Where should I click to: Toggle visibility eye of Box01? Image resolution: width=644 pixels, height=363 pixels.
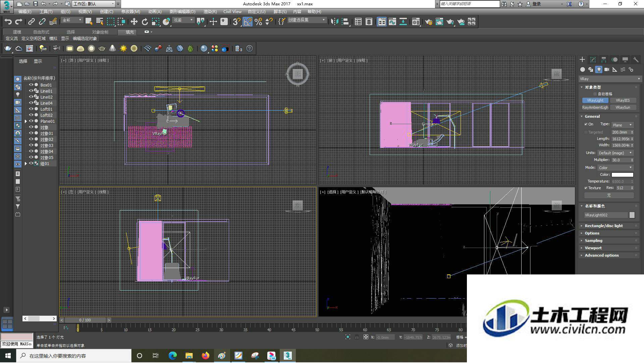tap(31, 85)
